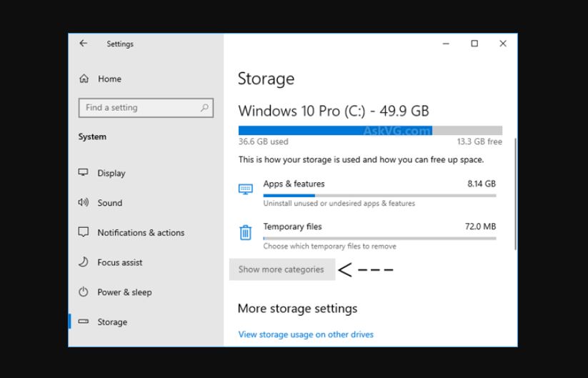Click the Apps & features keyboard icon
The image size is (588, 378).
point(246,189)
